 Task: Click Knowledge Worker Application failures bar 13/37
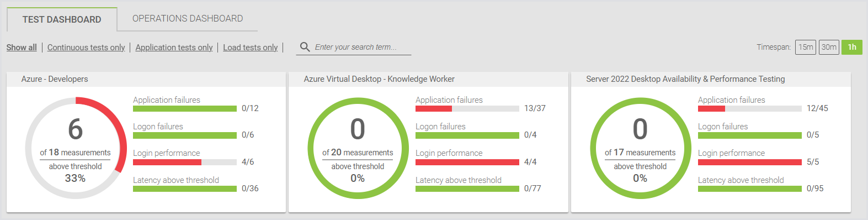tap(467, 109)
